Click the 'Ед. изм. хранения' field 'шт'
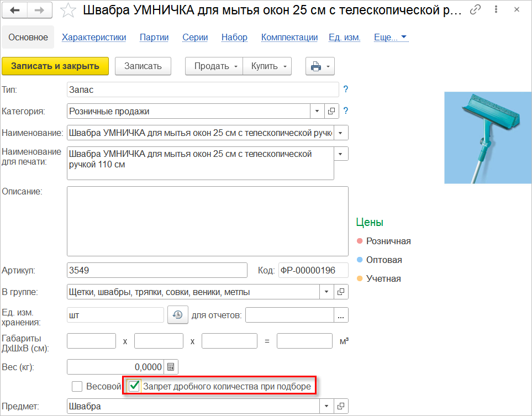Viewport: 532px width, 416px height. click(115, 315)
